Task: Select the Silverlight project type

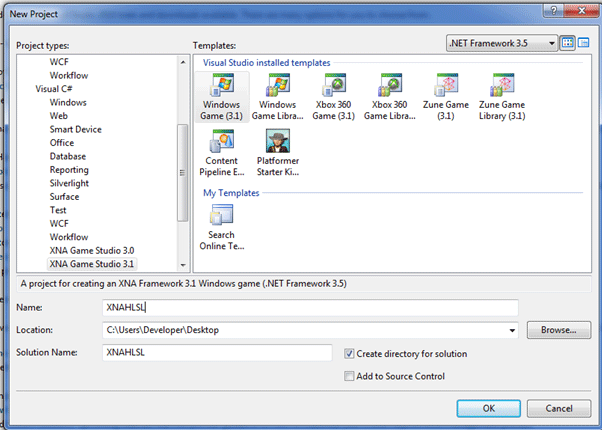Action: point(69,183)
